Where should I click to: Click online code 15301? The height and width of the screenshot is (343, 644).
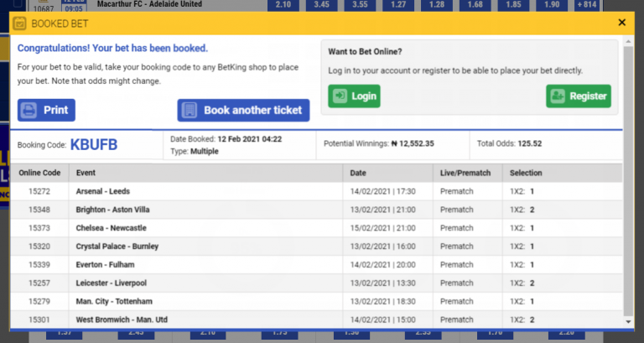(39, 320)
